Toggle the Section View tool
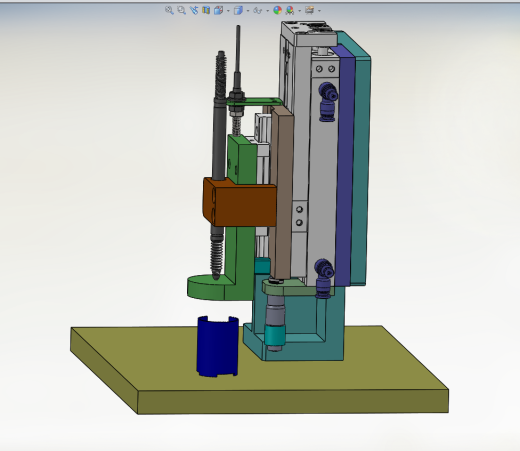This screenshot has width=520, height=451. (x=206, y=10)
